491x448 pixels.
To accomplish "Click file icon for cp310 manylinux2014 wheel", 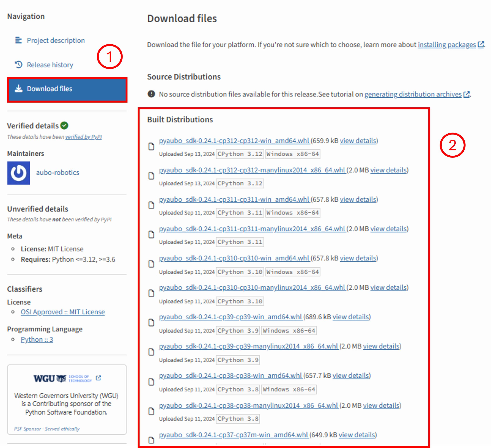I will [x=151, y=293].
